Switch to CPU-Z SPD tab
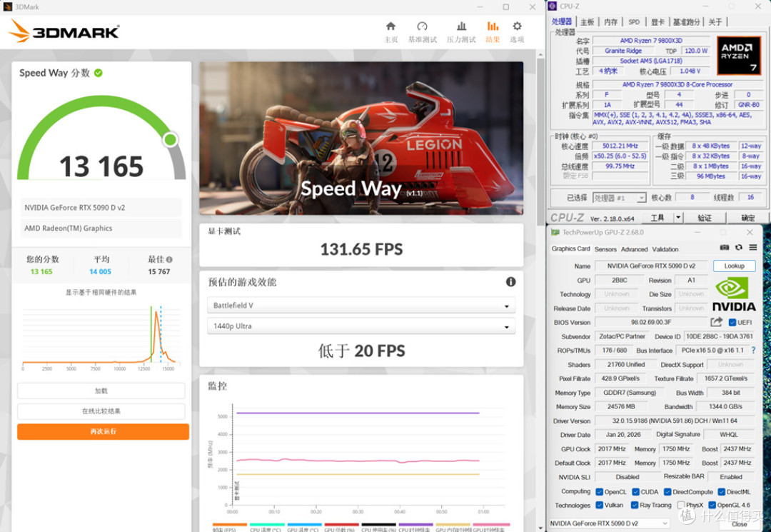Image resolution: width=771 pixels, height=532 pixels. (x=635, y=21)
